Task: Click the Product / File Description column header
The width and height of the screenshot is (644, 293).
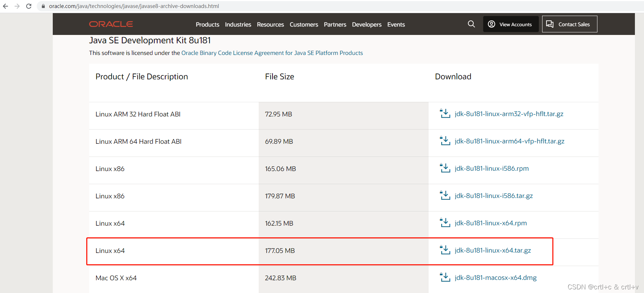Action: coord(142,76)
